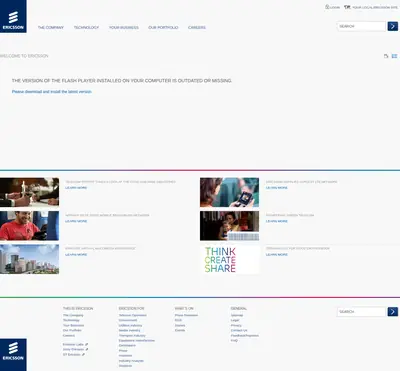Open Contact Us link under General
Image resolution: width=400 pixels, height=371 pixels.
[x=239, y=330]
